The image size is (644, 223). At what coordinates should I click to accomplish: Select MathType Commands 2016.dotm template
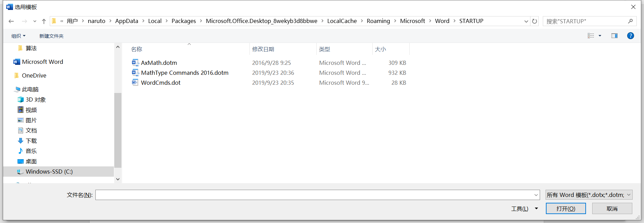(x=184, y=73)
